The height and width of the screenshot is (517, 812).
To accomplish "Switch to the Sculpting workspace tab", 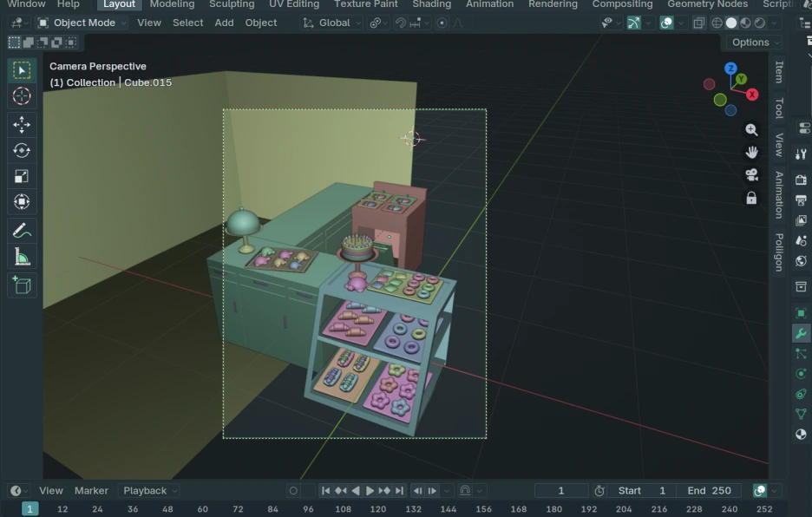I will [x=232, y=4].
